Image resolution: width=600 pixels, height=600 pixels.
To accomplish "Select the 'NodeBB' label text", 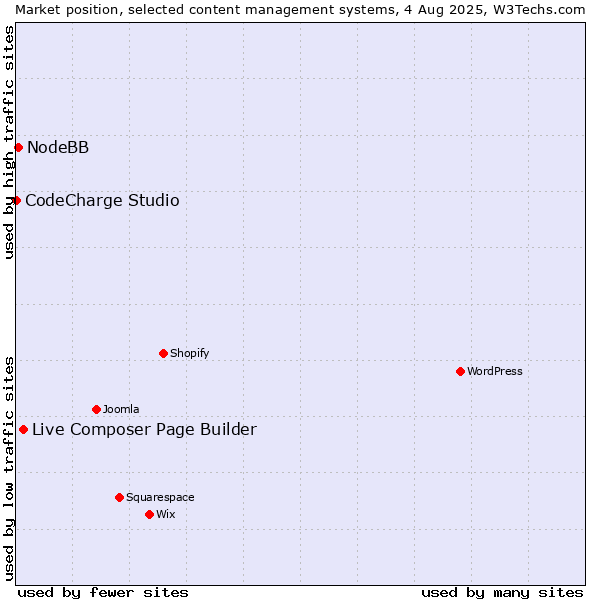I will tap(58, 148).
